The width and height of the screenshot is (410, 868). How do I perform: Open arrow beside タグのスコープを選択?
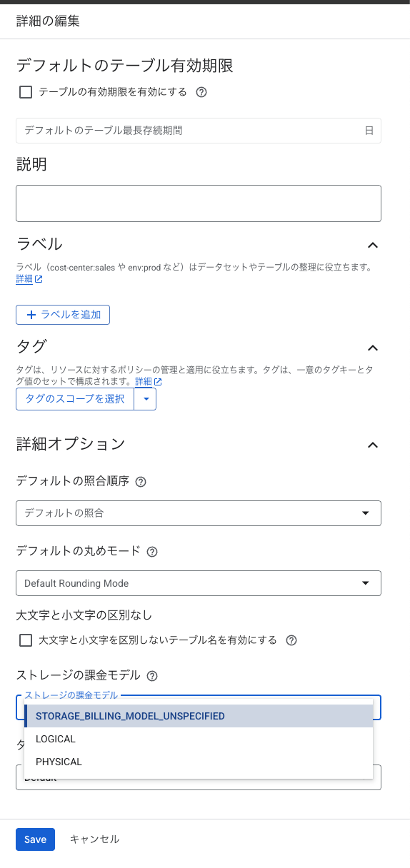click(145, 399)
